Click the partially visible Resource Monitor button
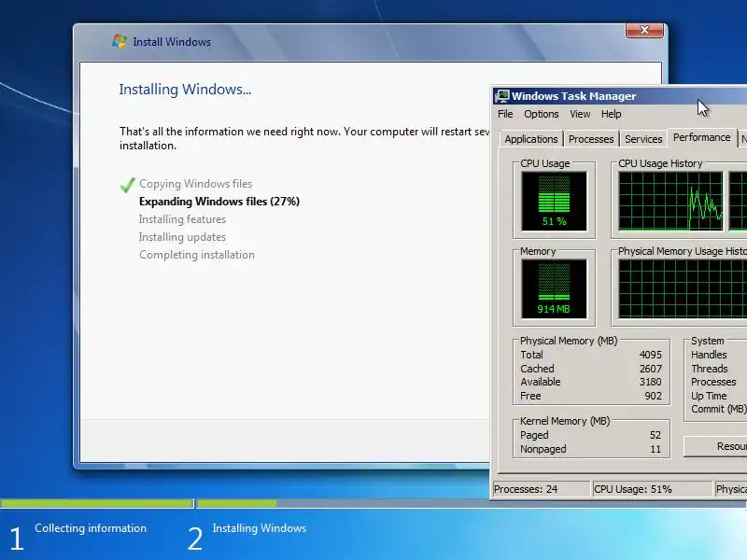747x560 pixels. tap(715, 446)
